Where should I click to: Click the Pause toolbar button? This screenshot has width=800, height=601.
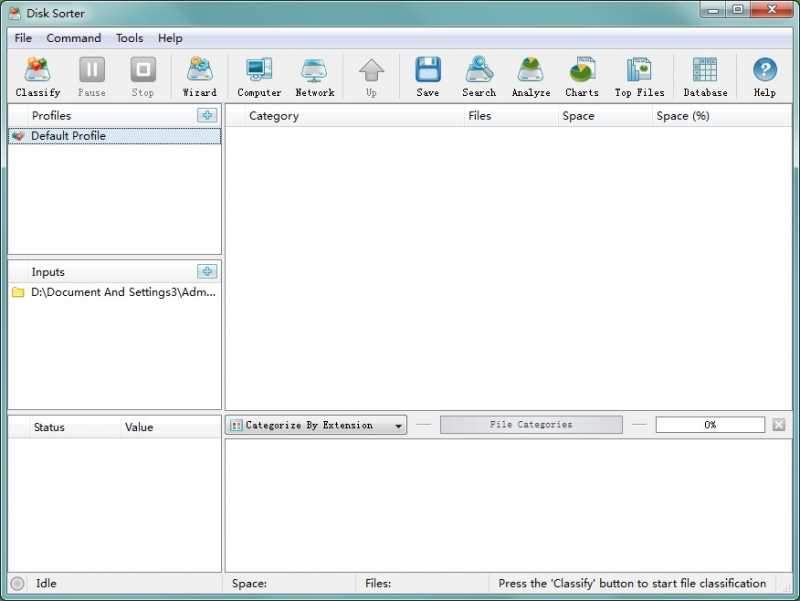(x=91, y=75)
